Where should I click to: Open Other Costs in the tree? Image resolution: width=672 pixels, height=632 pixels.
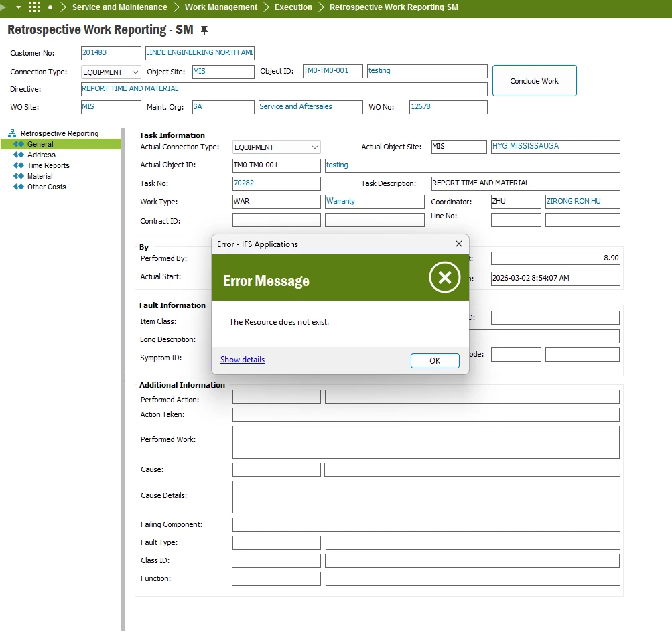tap(47, 187)
